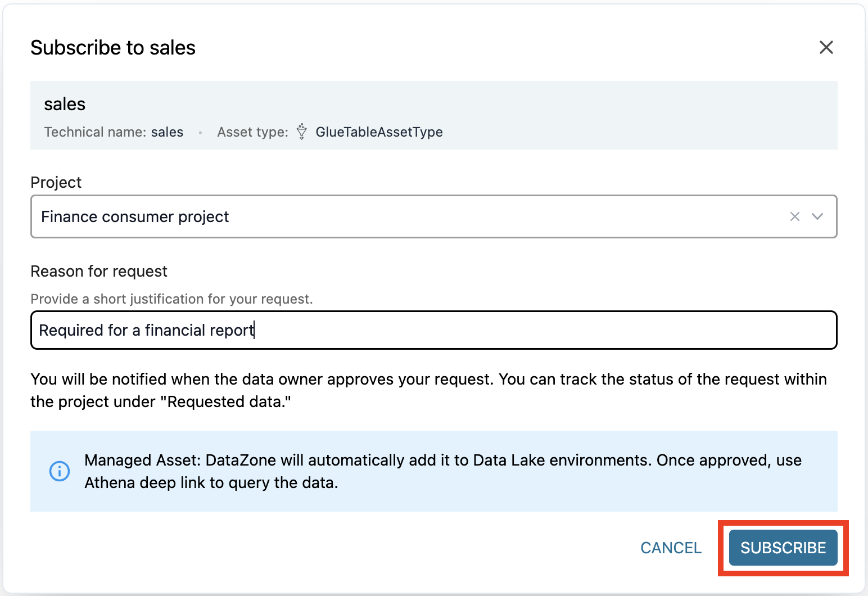Click the short justification hint text
This screenshot has width=868, height=596.
point(171,299)
